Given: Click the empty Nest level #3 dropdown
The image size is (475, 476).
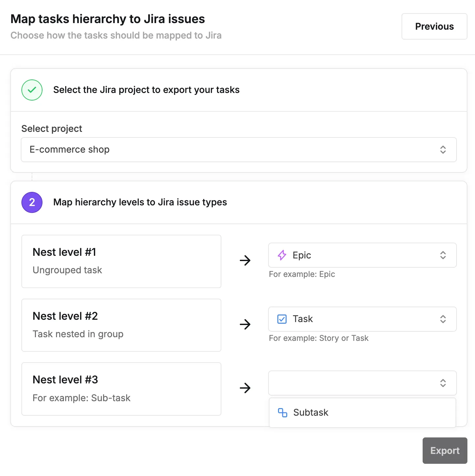Looking at the screenshot, I should coord(362,383).
